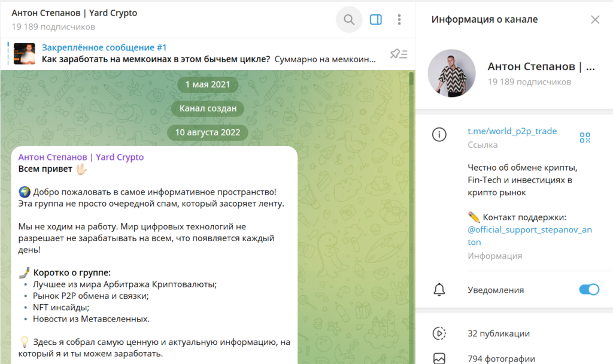Open Закреплённое сообщение #1 banner
This screenshot has height=364, width=613.
pos(208,53)
